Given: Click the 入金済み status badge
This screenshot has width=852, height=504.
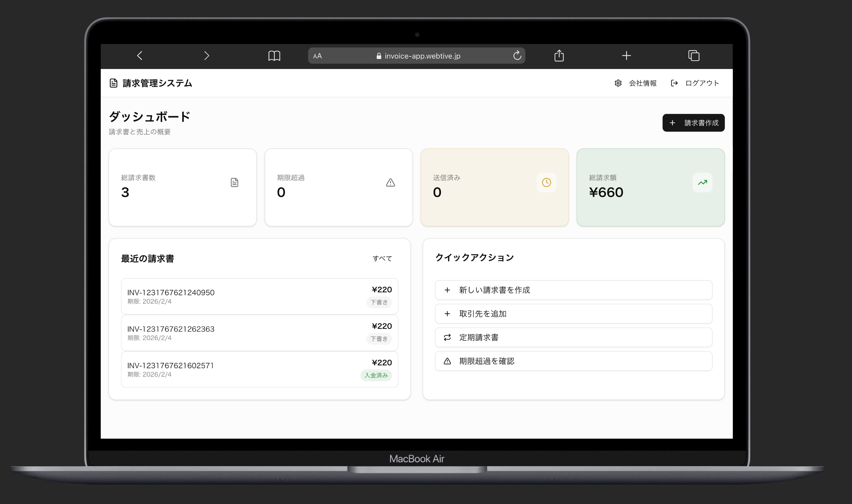Looking at the screenshot, I should point(376,376).
